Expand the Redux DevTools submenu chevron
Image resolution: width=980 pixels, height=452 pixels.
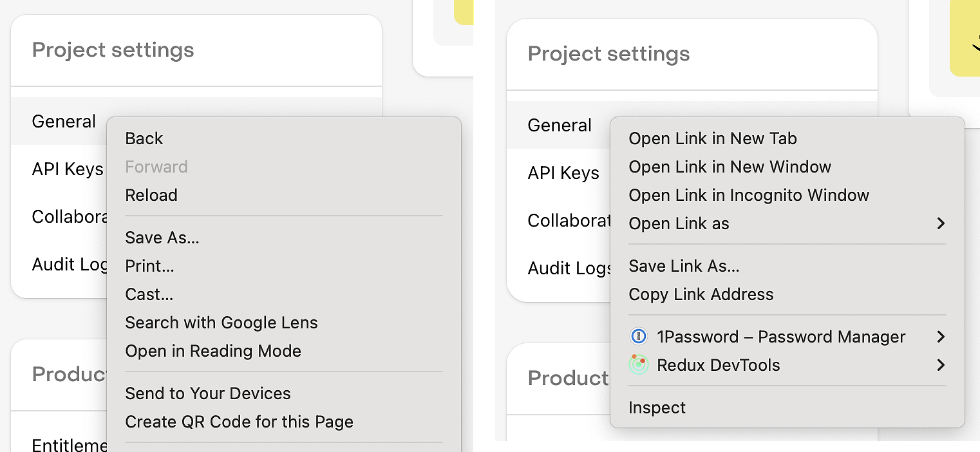[x=941, y=365]
